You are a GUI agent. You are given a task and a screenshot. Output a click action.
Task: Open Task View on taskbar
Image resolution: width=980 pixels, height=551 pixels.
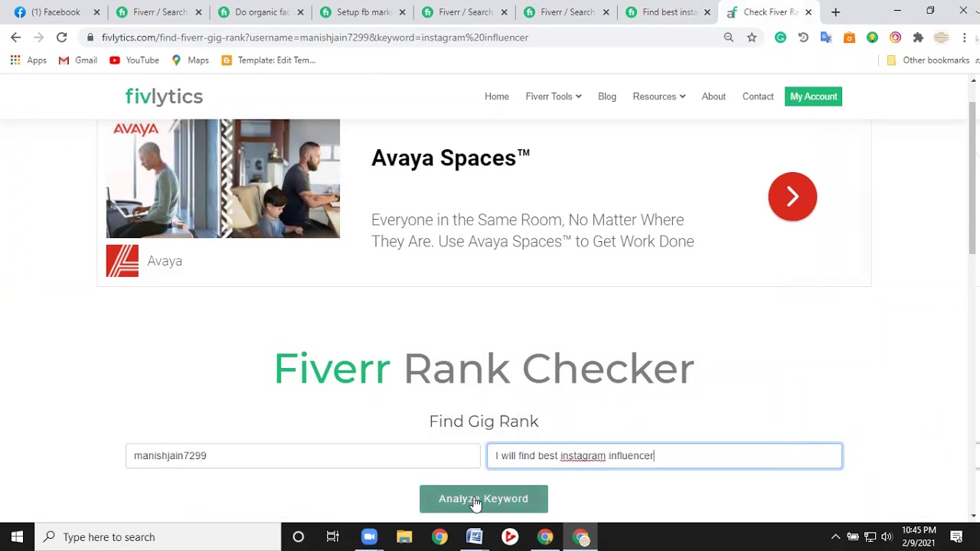click(333, 537)
